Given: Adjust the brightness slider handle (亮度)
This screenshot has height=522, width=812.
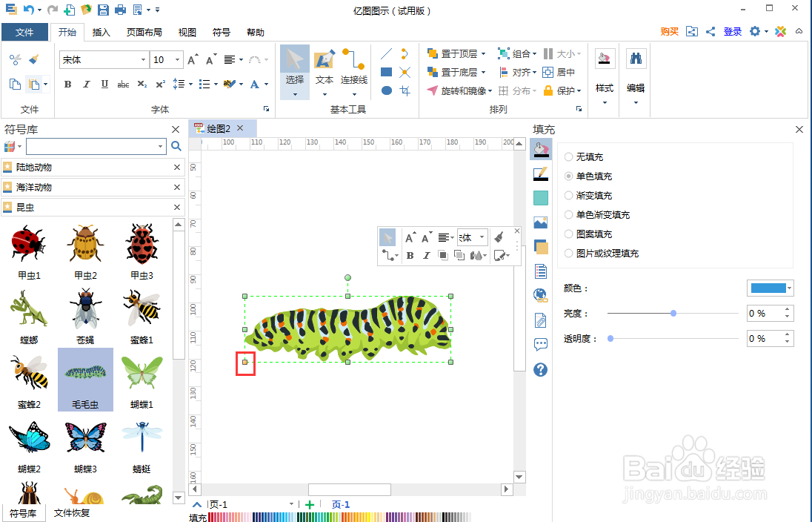Looking at the screenshot, I should click(x=673, y=313).
